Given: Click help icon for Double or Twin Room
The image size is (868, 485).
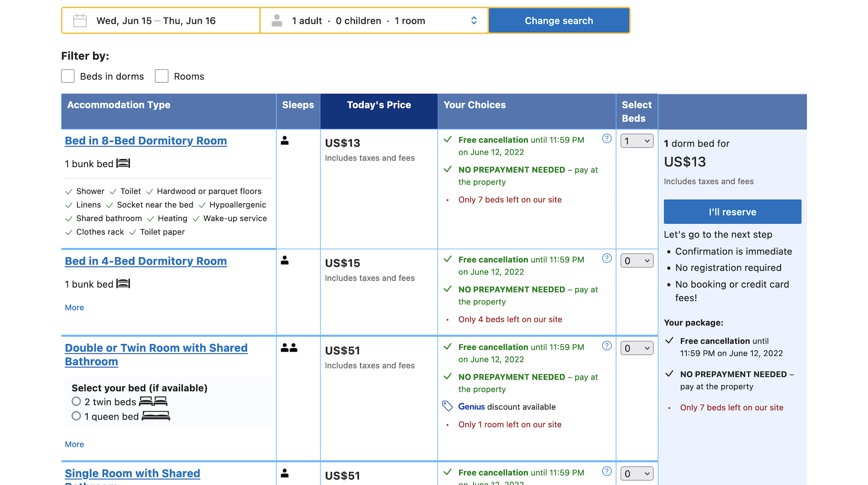Looking at the screenshot, I should coord(607,346).
